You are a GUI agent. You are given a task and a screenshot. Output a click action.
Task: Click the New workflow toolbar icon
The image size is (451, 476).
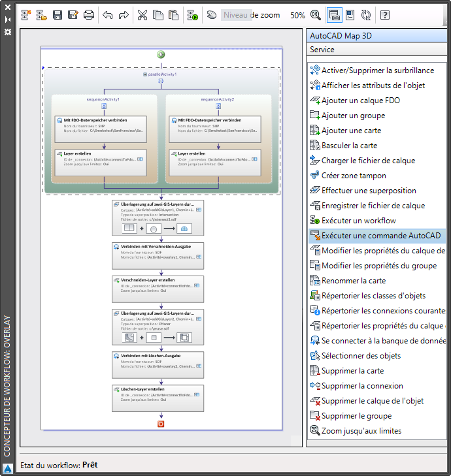(x=26, y=15)
